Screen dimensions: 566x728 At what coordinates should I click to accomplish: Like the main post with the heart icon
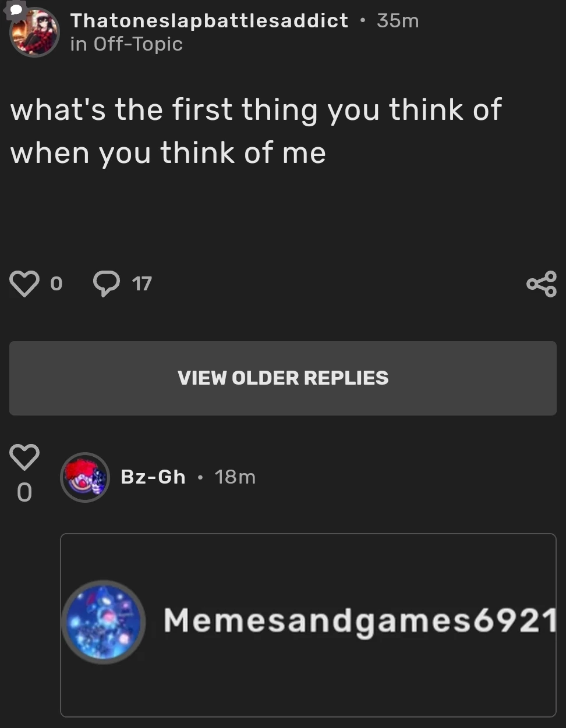(x=24, y=284)
